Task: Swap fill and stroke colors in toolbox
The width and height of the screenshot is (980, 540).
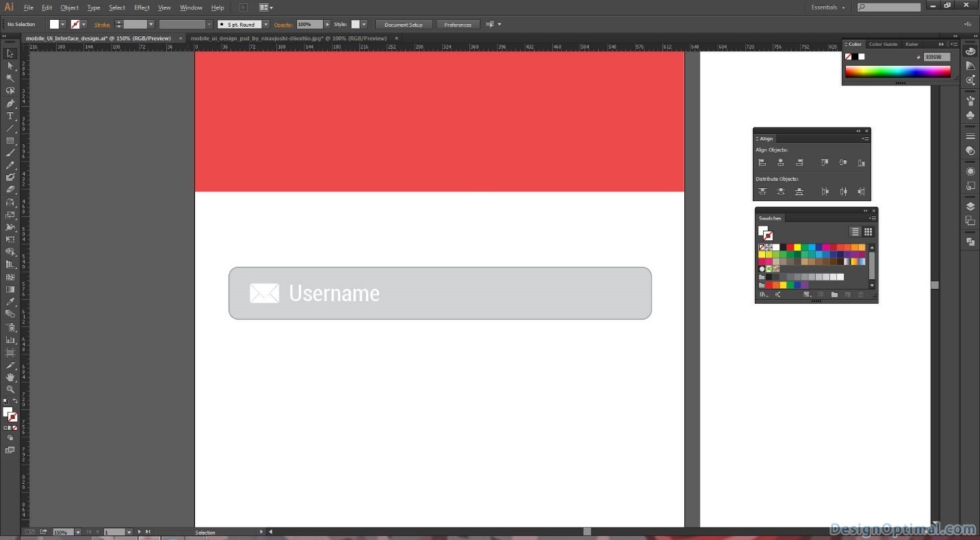Action: click(x=15, y=401)
